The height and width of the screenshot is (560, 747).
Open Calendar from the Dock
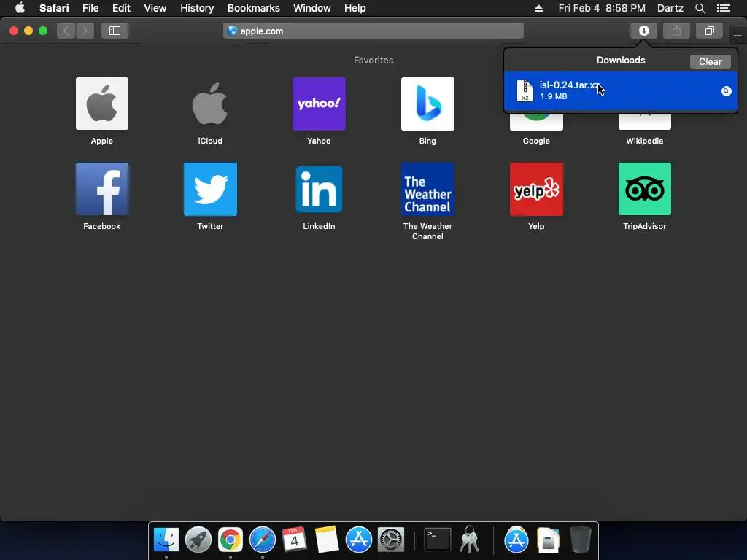click(x=294, y=540)
